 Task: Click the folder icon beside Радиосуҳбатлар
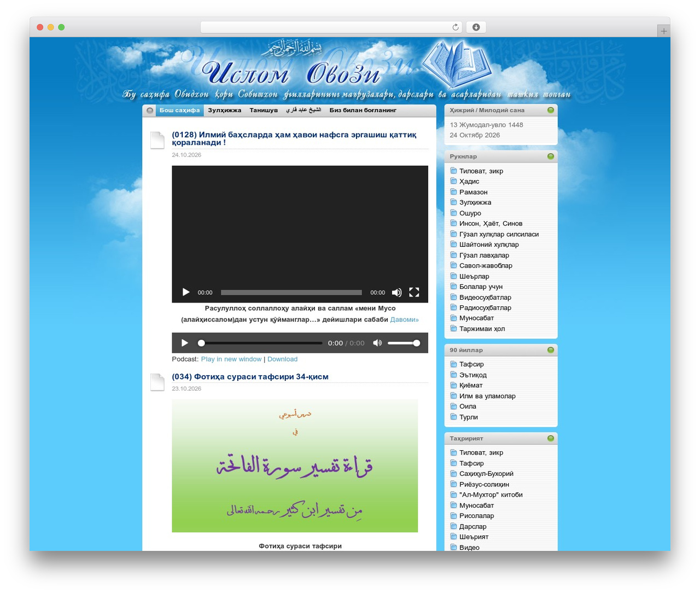pyautogui.click(x=453, y=307)
